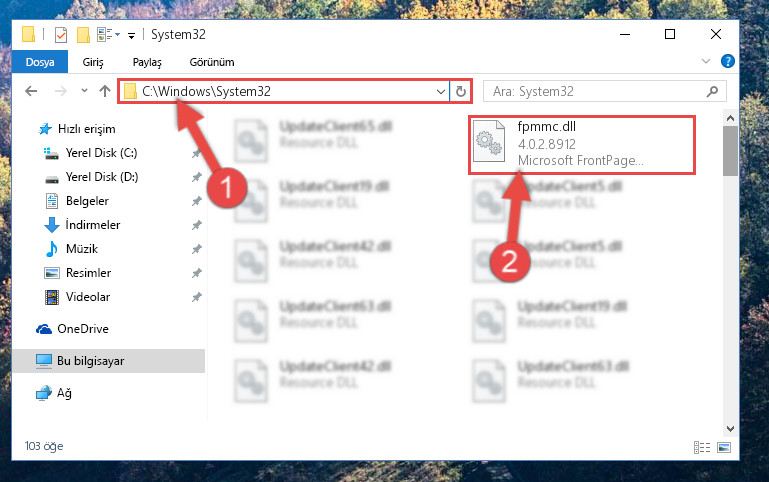Open the Dosya menu tab
The height and width of the screenshot is (482, 769).
tap(40, 62)
